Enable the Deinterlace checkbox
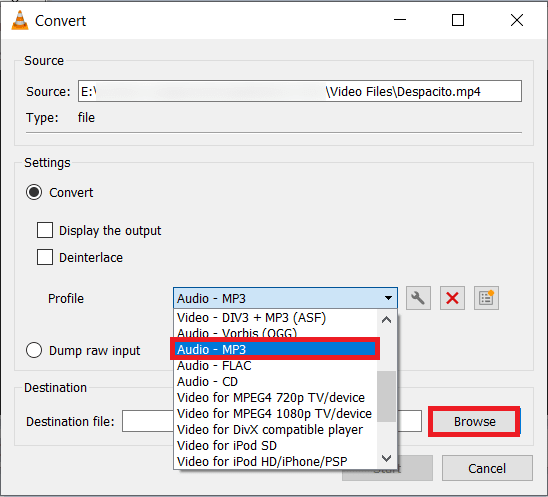Screen dimensions: 548x497 [x=45, y=257]
